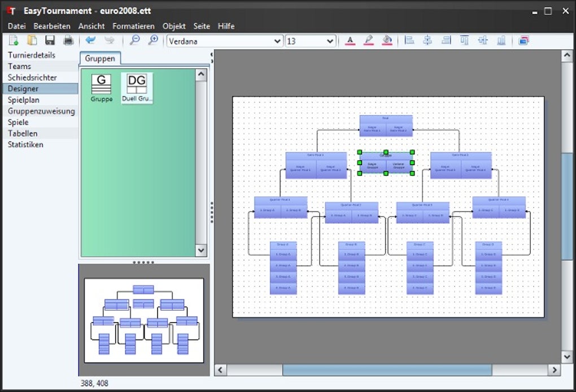Click the zoom in magnifier icon

[x=152, y=40]
